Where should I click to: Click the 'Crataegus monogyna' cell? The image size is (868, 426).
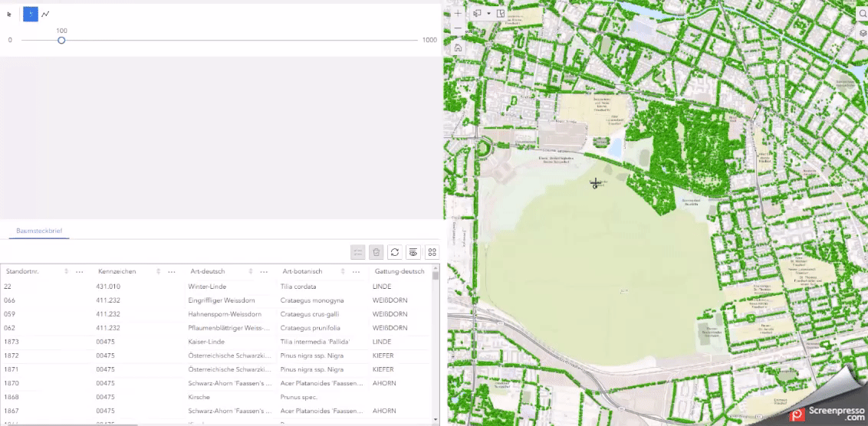point(312,300)
